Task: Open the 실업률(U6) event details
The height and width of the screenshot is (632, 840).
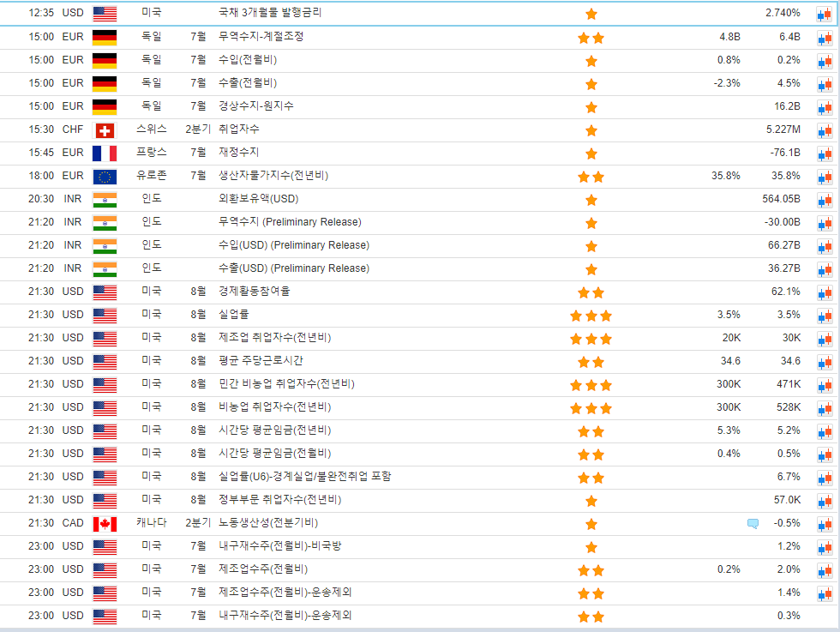Action: (305, 477)
